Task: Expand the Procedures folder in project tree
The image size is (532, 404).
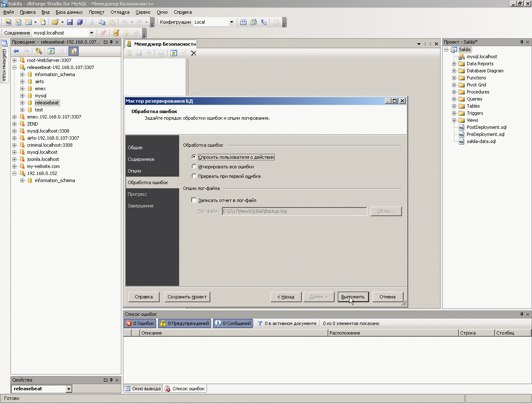Action: 454,92
